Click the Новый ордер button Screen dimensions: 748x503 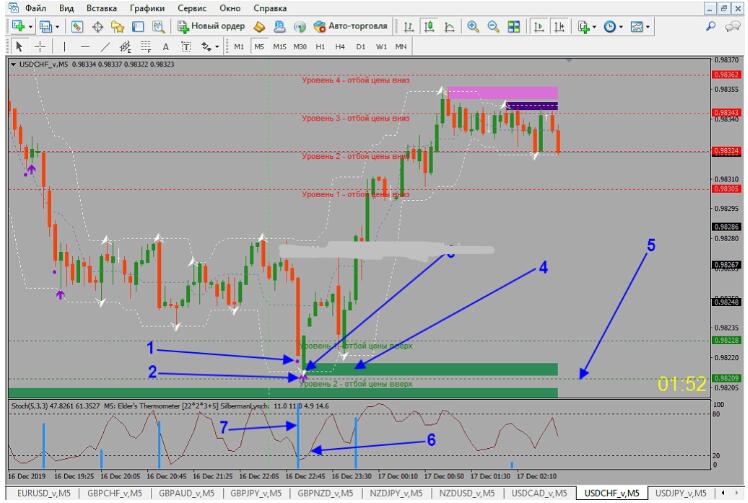click(211, 26)
